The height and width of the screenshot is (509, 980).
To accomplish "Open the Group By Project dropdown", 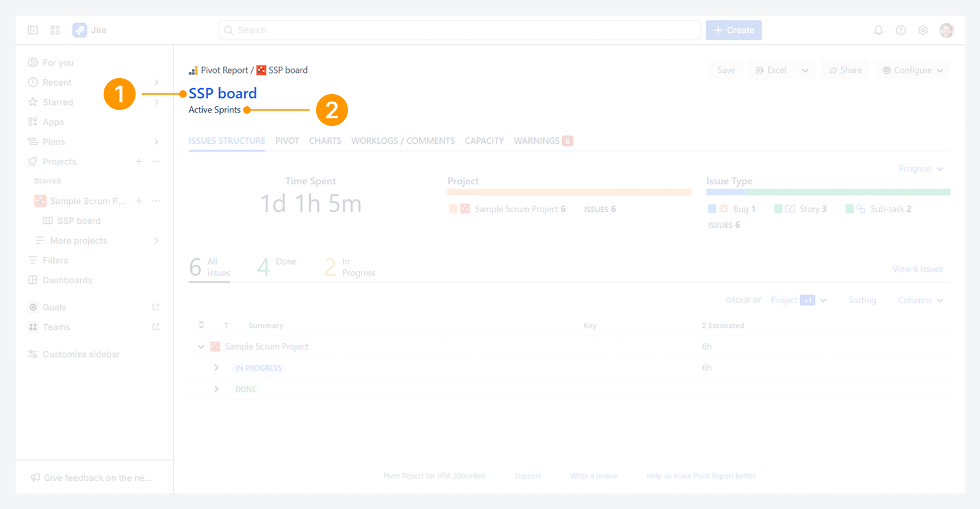I will pyautogui.click(x=798, y=301).
